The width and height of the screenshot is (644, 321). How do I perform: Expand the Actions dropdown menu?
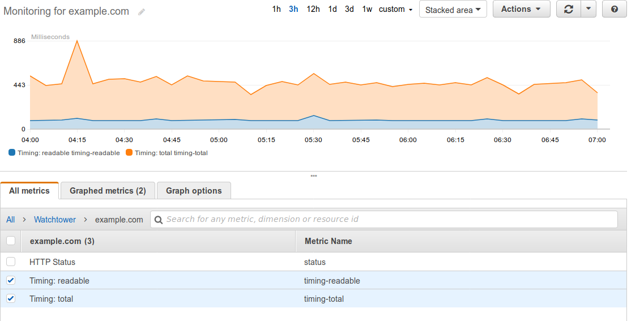[522, 9]
